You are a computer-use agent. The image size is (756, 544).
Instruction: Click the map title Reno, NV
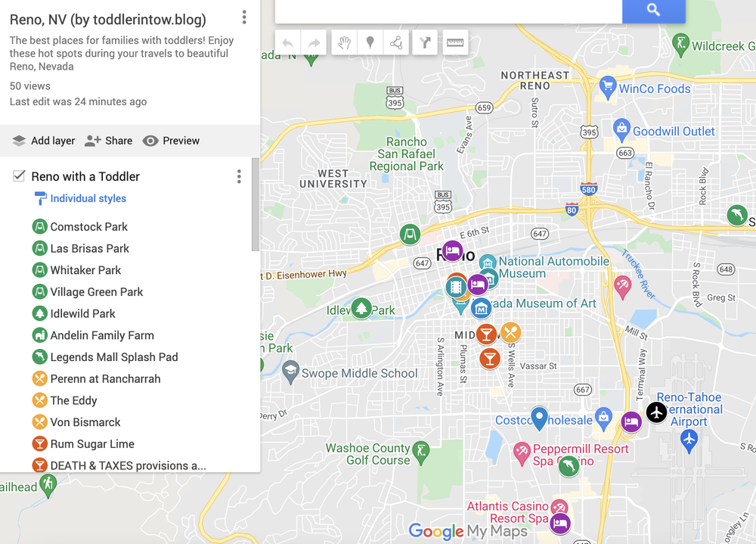coord(108,20)
